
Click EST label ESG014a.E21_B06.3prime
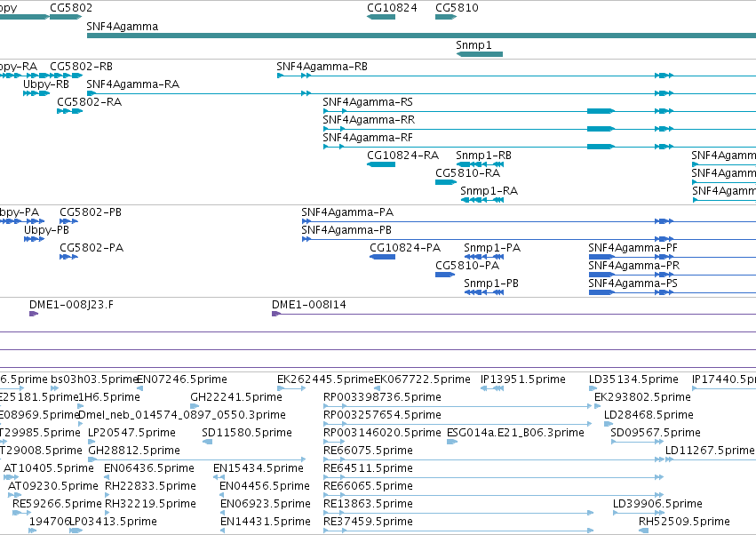[x=516, y=433]
